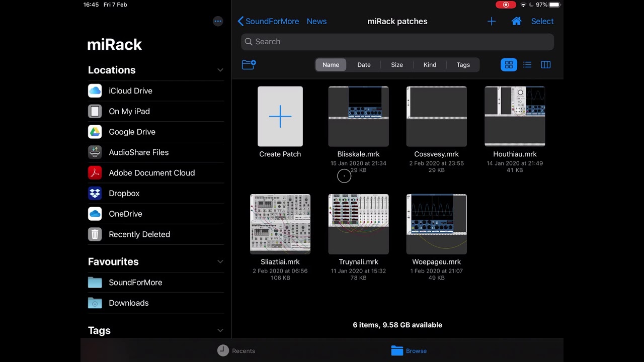644x362 pixels.
Task: Sort files by Tags
Action: [463, 65]
